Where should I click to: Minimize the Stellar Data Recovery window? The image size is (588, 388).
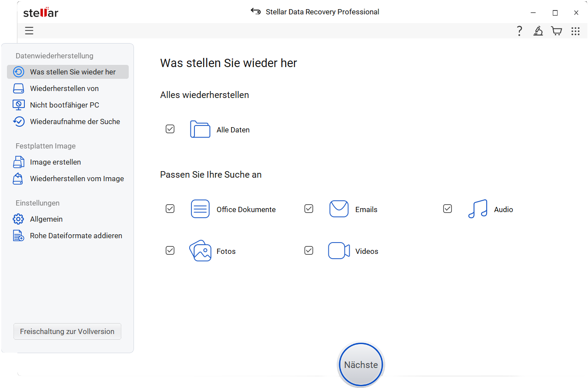point(534,13)
